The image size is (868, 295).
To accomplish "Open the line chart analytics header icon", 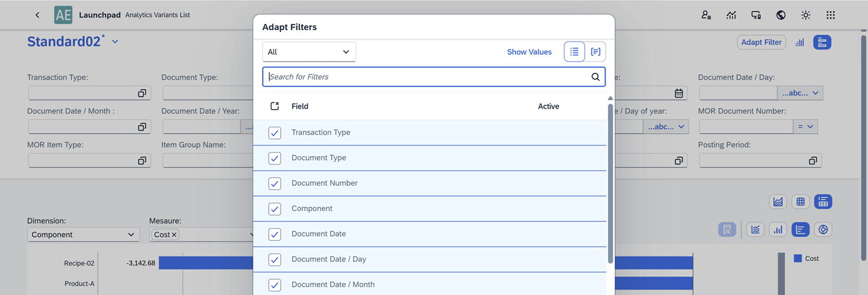I will tap(731, 15).
